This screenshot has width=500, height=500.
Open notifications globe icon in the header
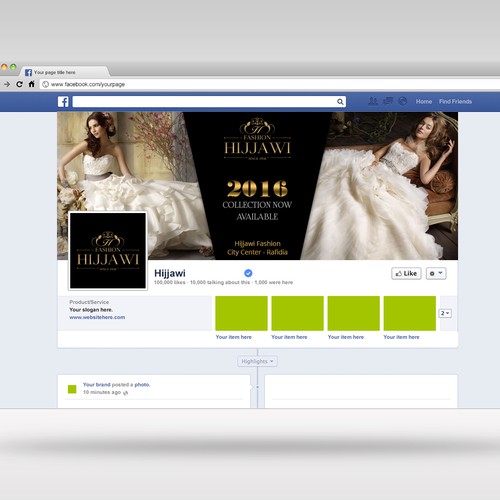[x=403, y=101]
